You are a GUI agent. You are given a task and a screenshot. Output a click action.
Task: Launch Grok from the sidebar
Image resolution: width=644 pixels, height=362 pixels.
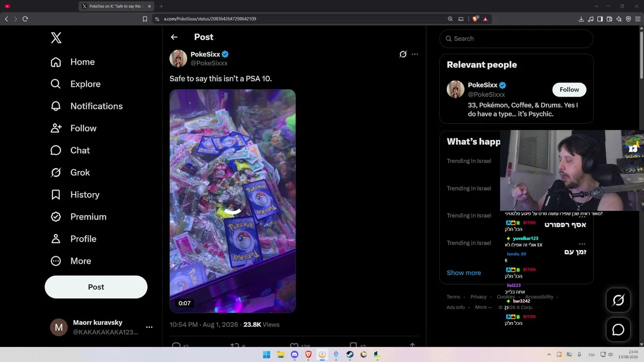coord(70,172)
